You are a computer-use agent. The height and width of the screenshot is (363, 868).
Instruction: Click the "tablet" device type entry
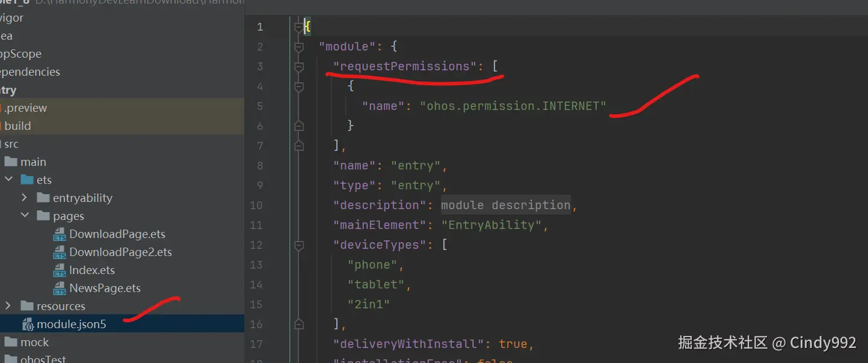[x=377, y=285]
